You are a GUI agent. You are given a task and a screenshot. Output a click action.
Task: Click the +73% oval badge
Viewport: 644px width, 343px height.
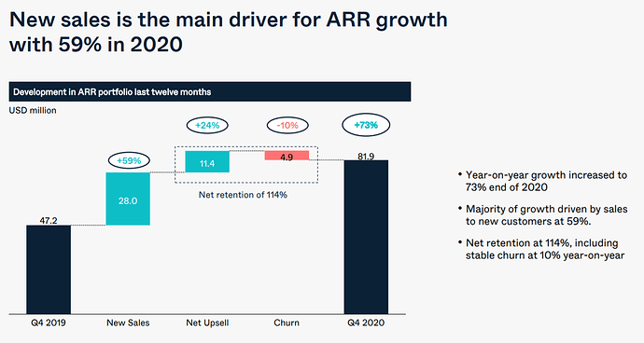coord(366,125)
